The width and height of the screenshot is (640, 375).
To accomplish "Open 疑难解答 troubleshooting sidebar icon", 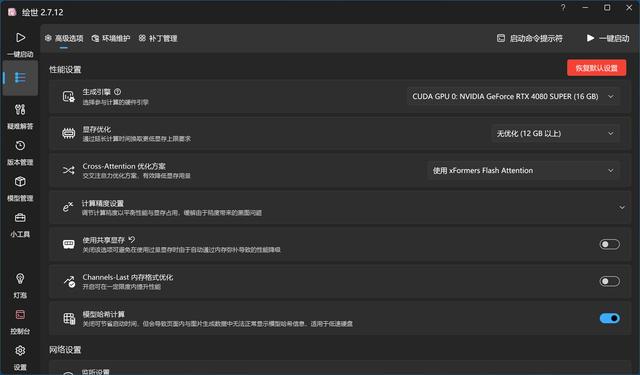I will click(x=20, y=109).
